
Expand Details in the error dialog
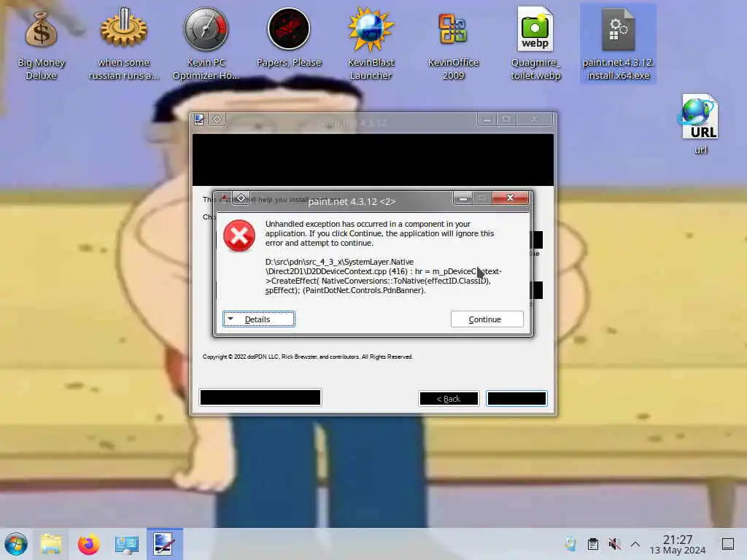(259, 319)
